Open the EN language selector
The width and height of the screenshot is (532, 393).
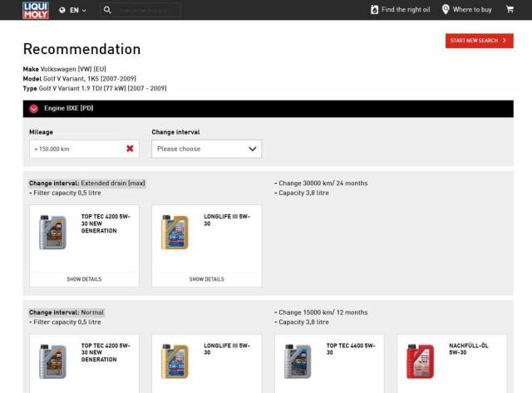pyautogui.click(x=73, y=10)
